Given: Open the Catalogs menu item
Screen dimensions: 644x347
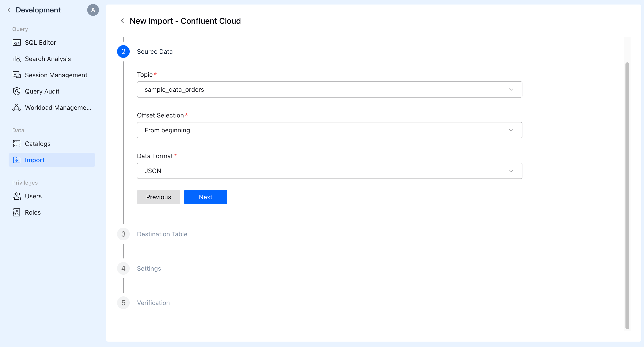Looking at the screenshot, I should 38,144.
